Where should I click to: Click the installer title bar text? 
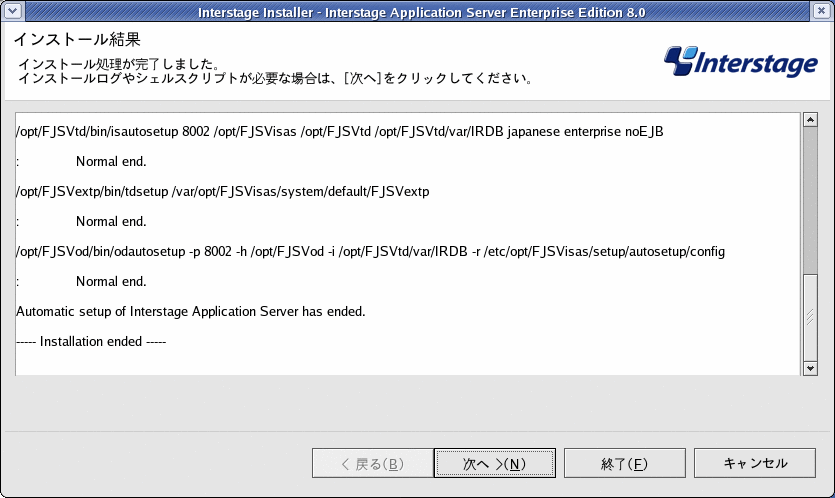pyautogui.click(x=421, y=12)
